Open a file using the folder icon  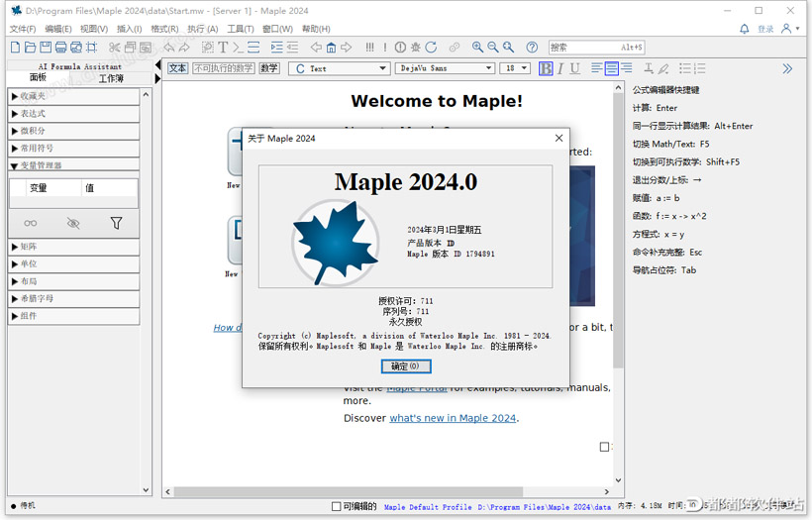click(x=31, y=48)
